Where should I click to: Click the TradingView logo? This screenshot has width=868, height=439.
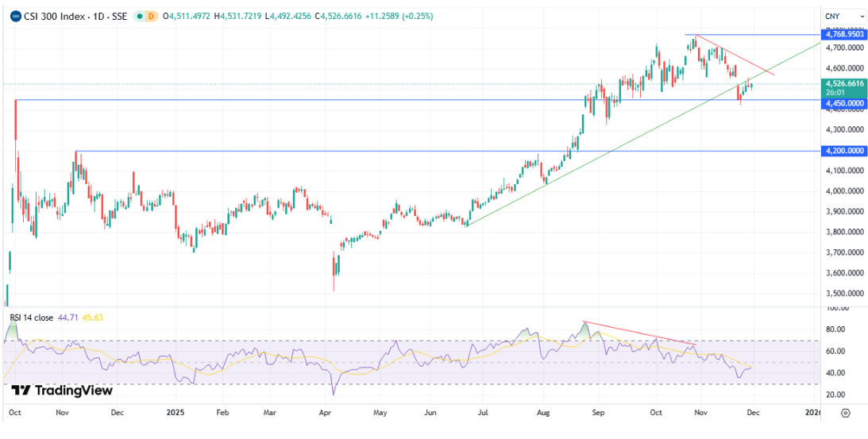pos(62,390)
